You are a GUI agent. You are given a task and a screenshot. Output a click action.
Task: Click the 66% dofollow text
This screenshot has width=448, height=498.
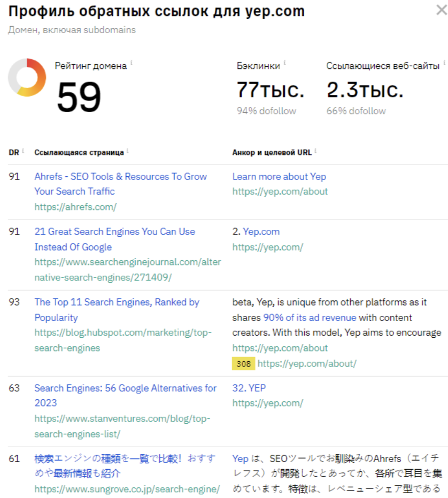(x=356, y=111)
